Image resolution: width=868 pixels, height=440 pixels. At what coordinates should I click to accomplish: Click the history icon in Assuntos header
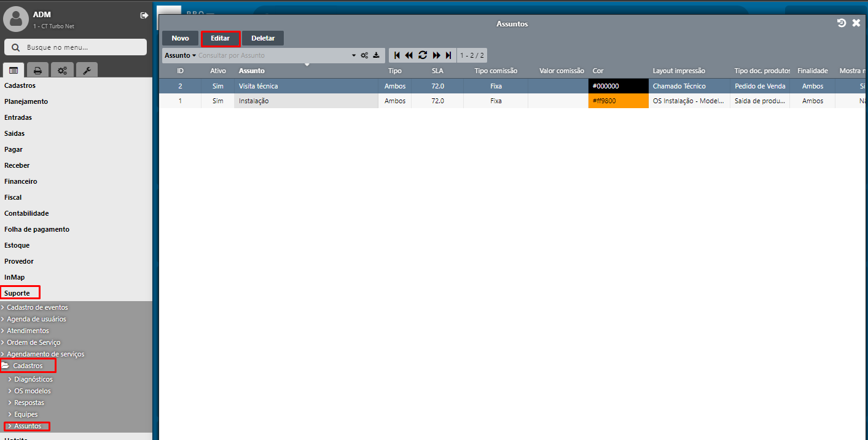pyautogui.click(x=842, y=23)
